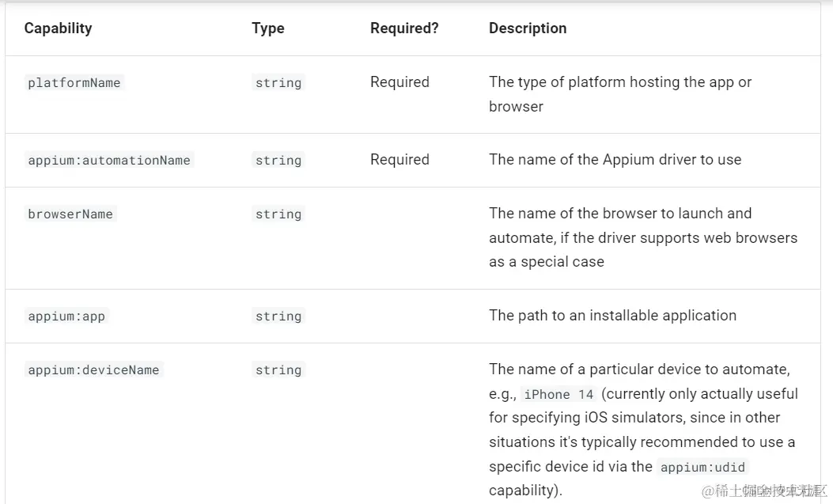Click the Description column header

point(528,28)
